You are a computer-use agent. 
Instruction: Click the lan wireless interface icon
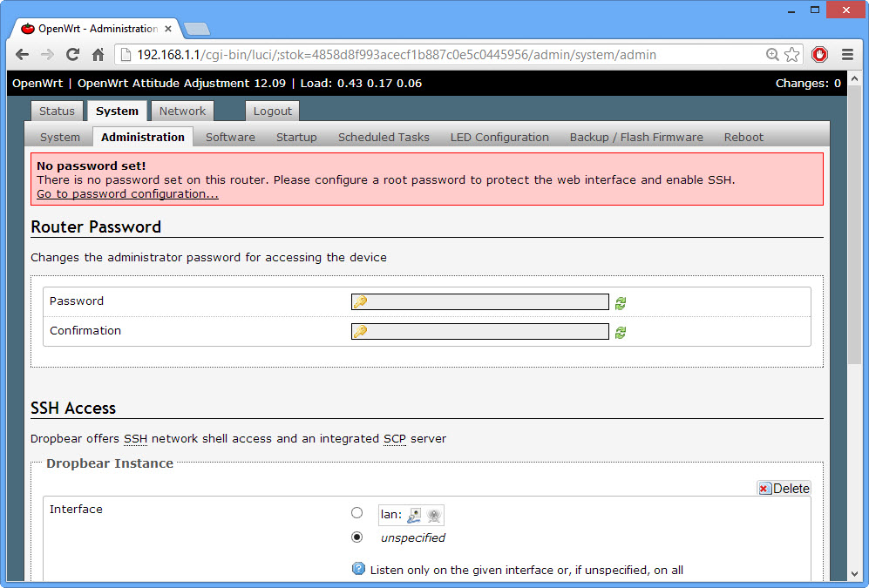[x=434, y=516]
